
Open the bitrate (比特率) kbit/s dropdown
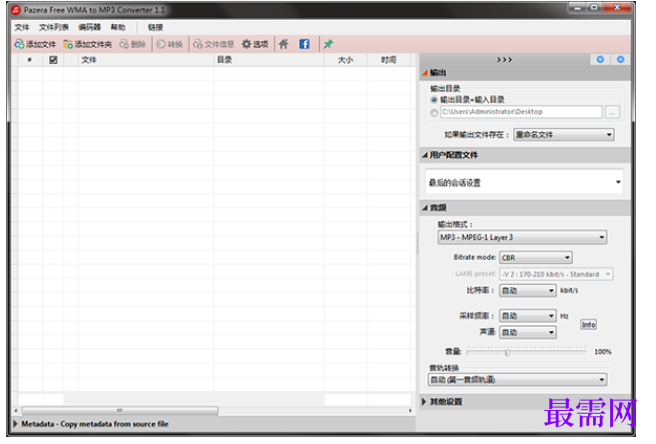pos(528,290)
